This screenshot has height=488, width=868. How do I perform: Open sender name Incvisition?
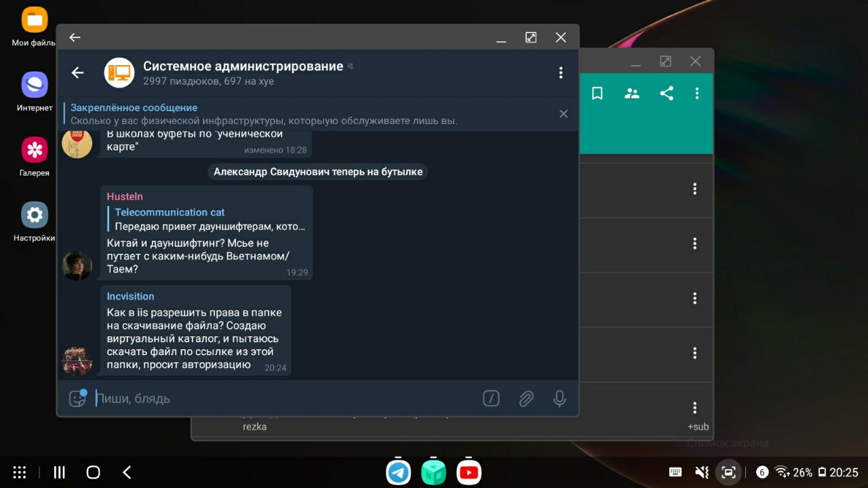pyautogui.click(x=130, y=296)
